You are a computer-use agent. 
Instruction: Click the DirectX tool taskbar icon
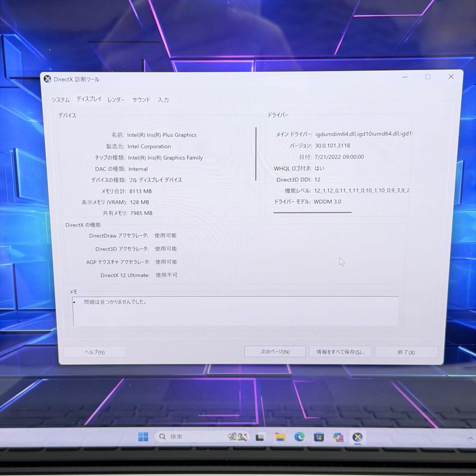357,437
